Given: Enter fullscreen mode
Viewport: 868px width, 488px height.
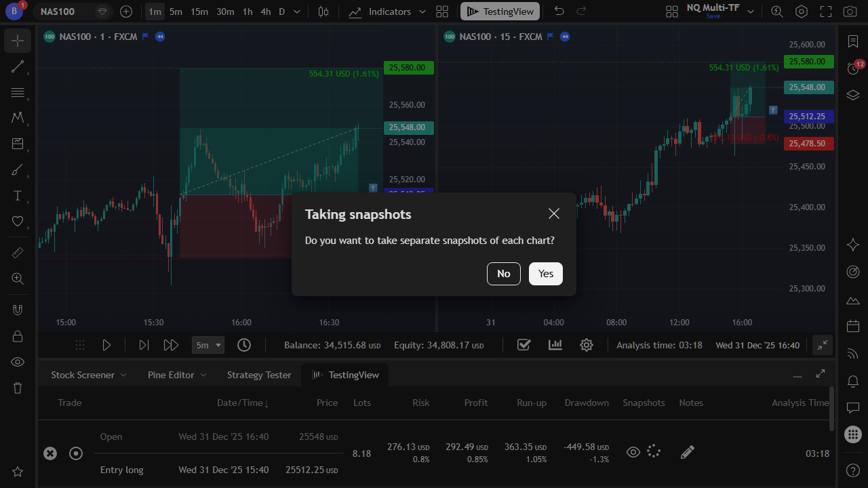Looking at the screenshot, I should click(x=825, y=12).
